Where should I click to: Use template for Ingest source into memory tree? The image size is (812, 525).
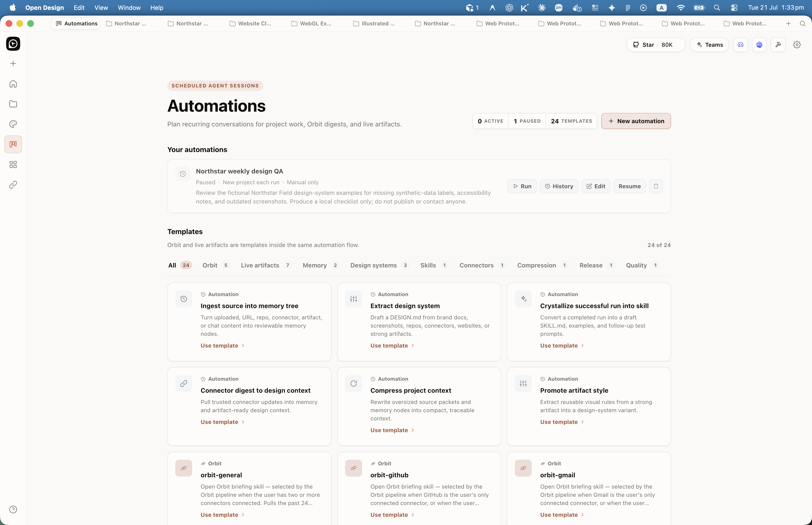pos(223,346)
